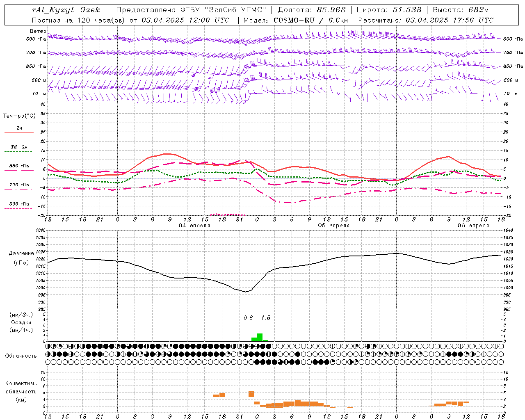Click the Ветер section label

tap(38, 31)
